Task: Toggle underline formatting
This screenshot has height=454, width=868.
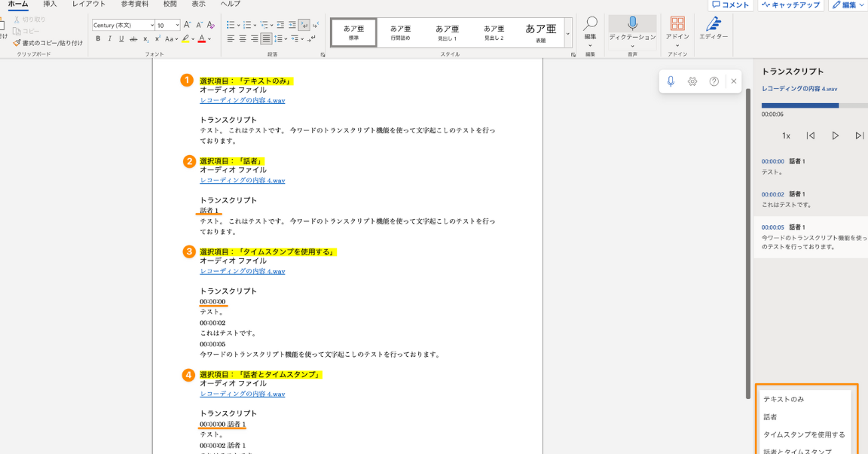Action: 121,38
